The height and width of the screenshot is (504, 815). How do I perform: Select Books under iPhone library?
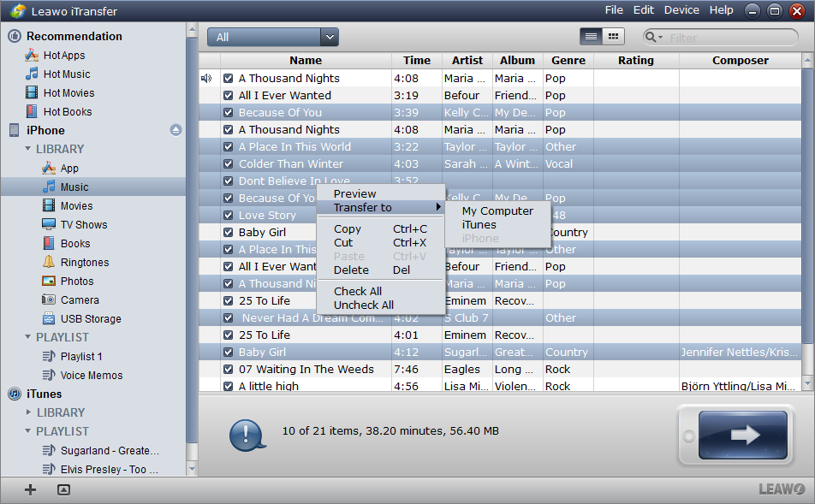coord(75,243)
